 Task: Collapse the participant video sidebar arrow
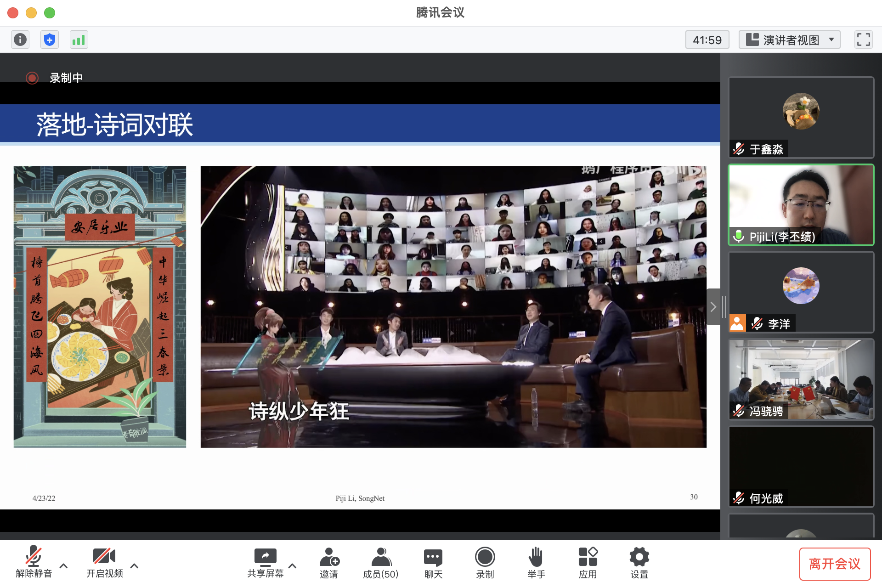(713, 307)
